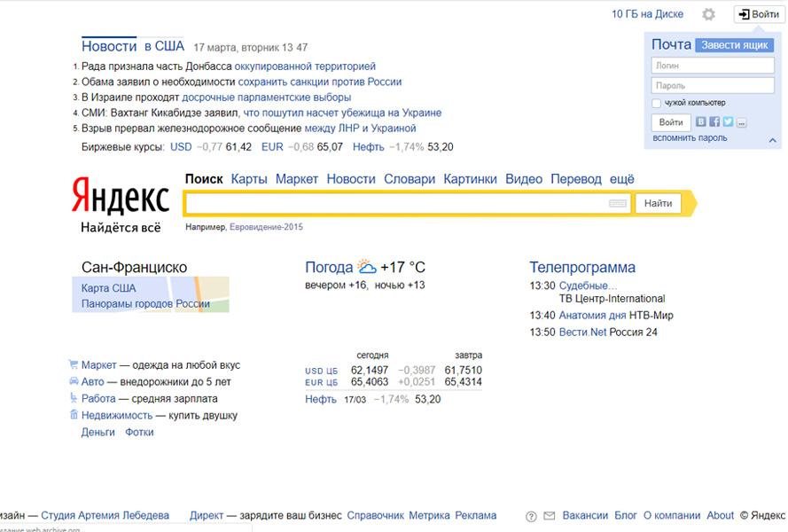Viewport: 788px width, 532px height.
Task: Click the 'Завести ящик' button
Action: click(x=734, y=45)
